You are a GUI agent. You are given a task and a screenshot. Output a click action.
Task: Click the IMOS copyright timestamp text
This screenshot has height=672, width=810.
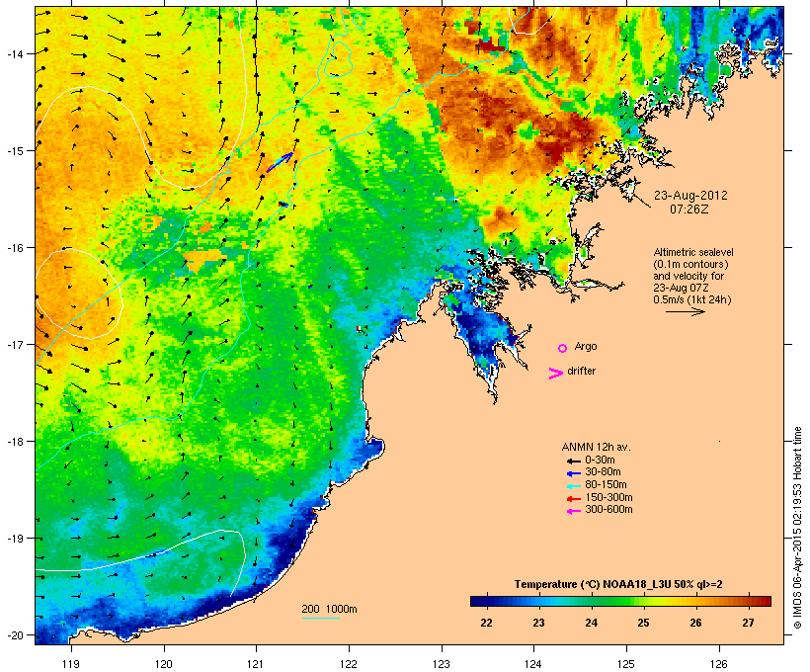[797, 528]
